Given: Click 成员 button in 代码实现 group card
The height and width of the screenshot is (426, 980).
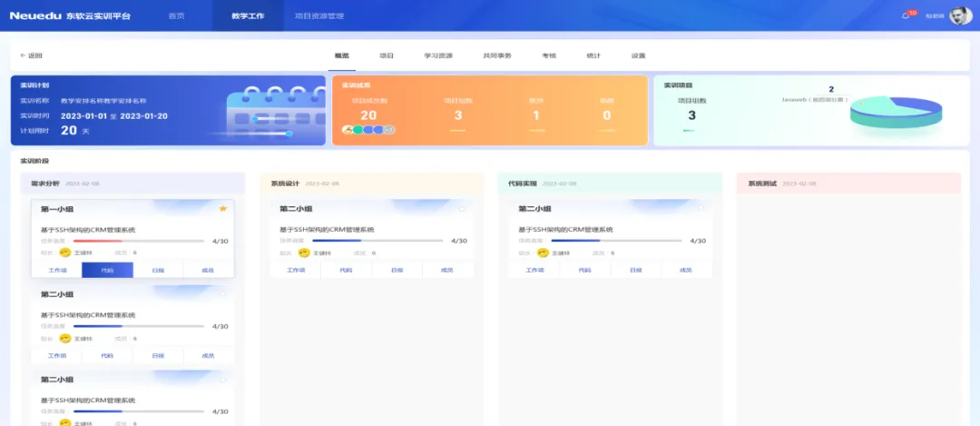Looking at the screenshot, I should [x=686, y=270].
